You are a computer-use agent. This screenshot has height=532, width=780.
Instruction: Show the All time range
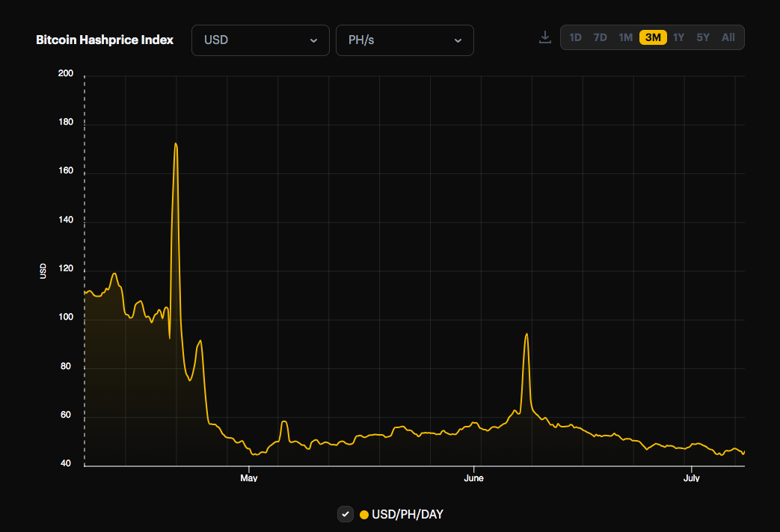pyautogui.click(x=728, y=37)
